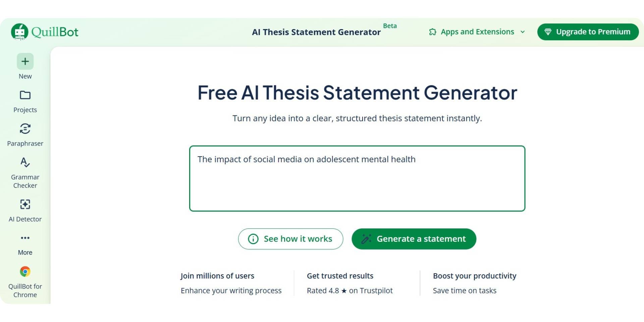
Task: Click inside the thesis topic text box
Action: coord(357,178)
